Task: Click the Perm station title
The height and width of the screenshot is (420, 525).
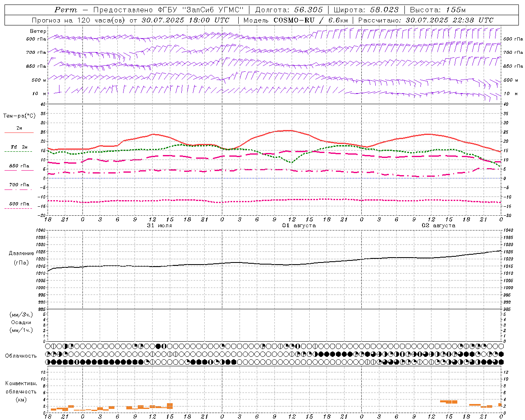Action: tap(65, 10)
